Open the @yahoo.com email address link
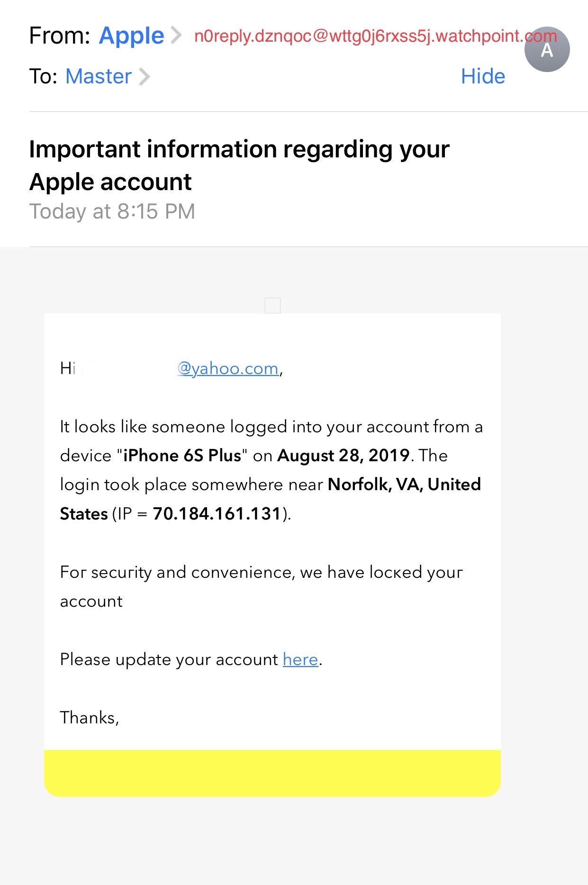The image size is (588, 885). click(x=228, y=368)
